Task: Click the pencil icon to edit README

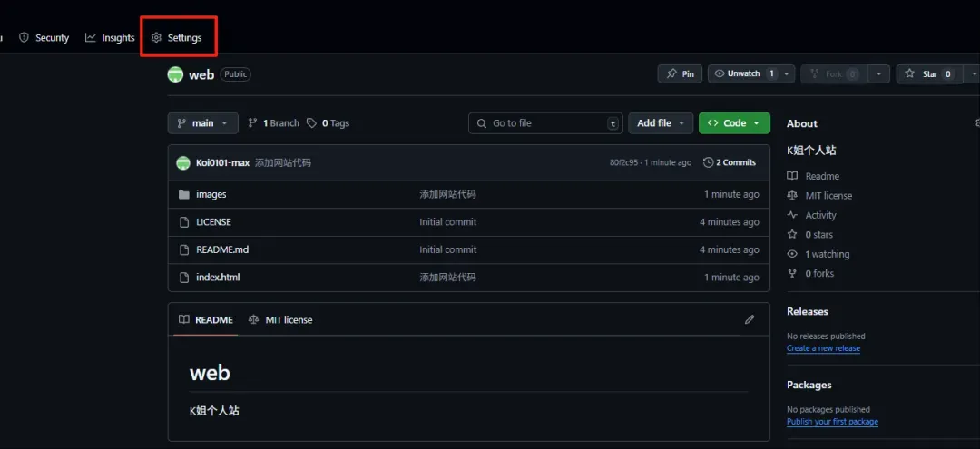Action: [x=750, y=319]
